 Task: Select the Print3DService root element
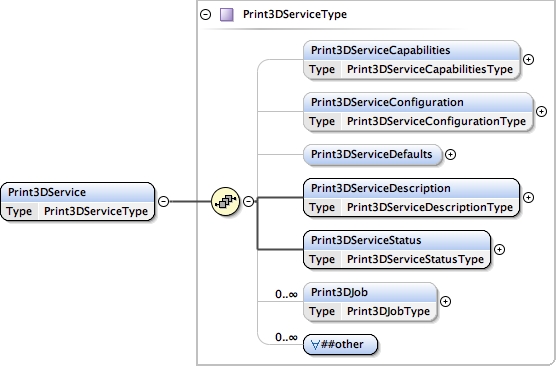(x=77, y=201)
